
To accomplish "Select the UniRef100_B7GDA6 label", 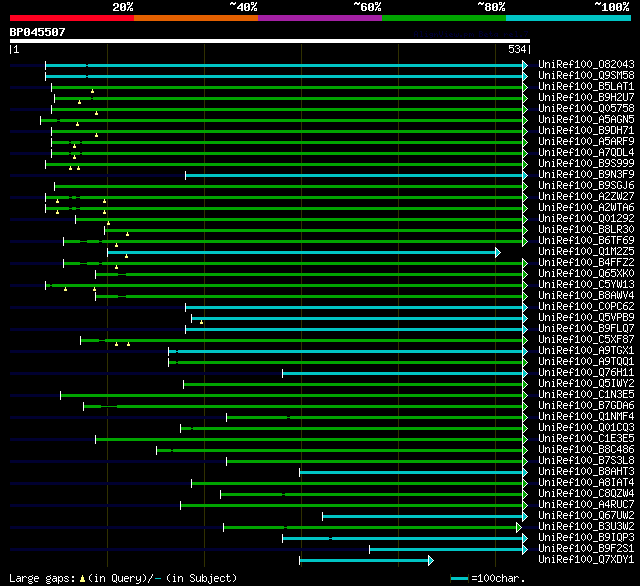I will (586, 406).
